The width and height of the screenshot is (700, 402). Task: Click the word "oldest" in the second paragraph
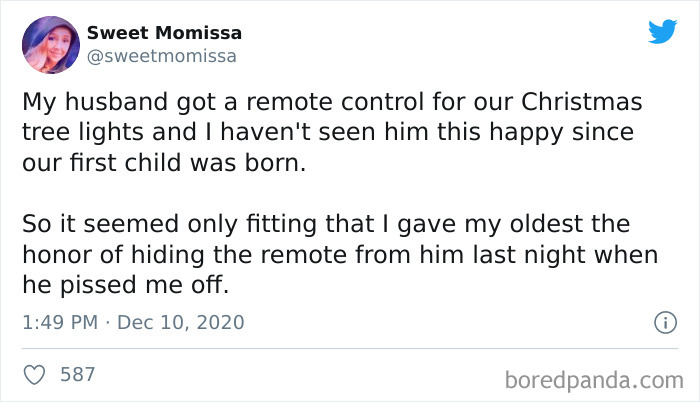tap(546, 224)
